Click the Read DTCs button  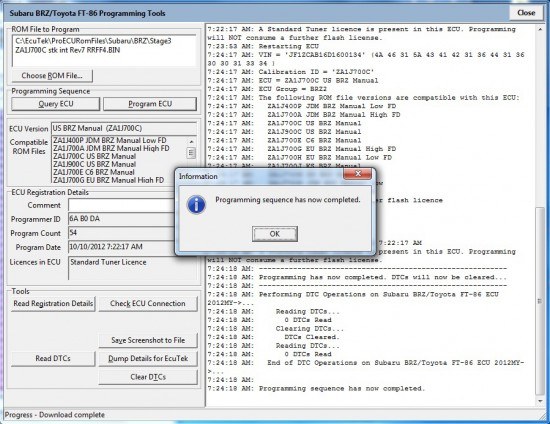click(x=53, y=359)
